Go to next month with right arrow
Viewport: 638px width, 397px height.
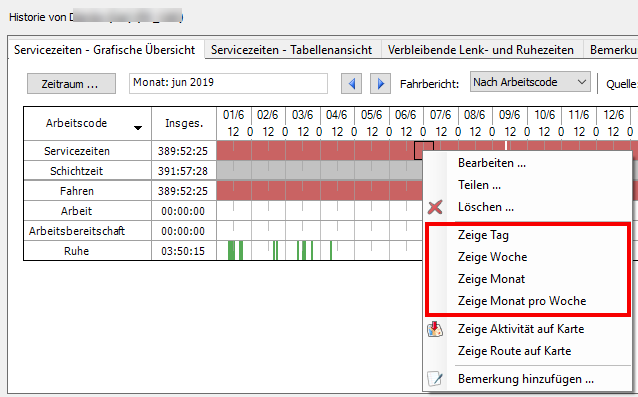pos(380,84)
